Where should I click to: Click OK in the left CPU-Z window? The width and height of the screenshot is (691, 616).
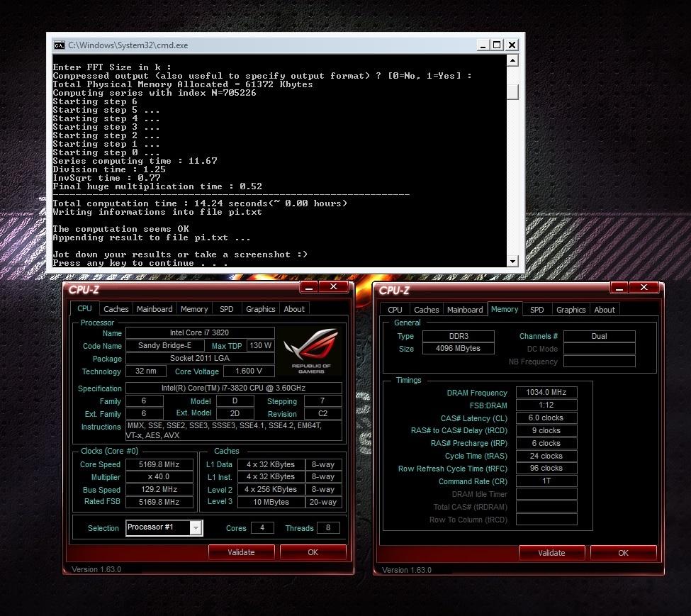[x=313, y=552]
